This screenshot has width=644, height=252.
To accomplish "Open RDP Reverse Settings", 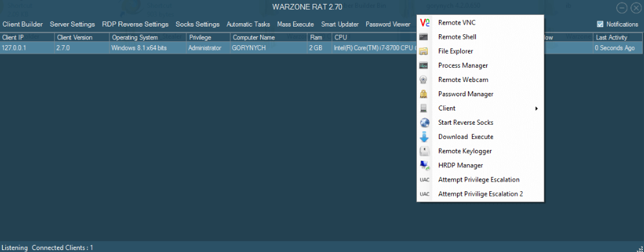I will (135, 24).
